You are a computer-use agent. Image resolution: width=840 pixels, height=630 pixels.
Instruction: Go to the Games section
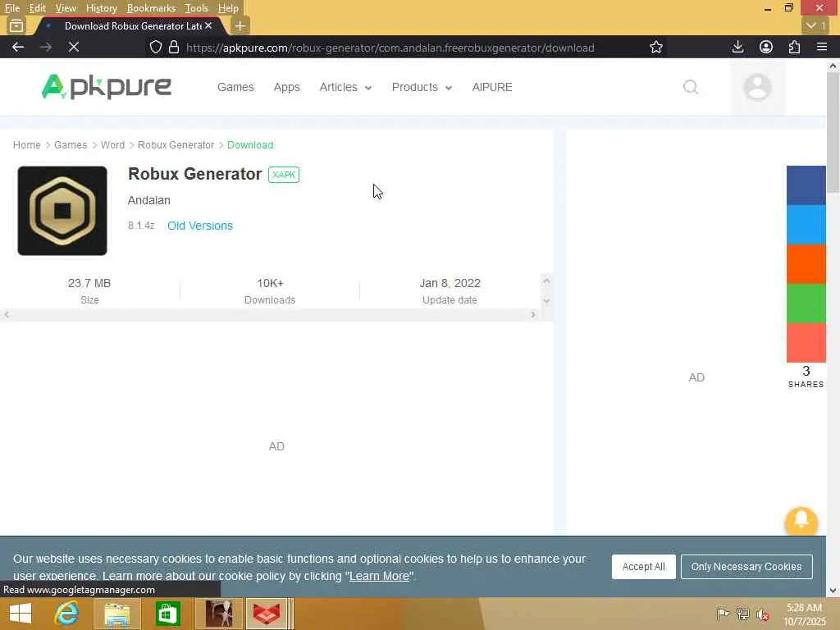coord(235,87)
